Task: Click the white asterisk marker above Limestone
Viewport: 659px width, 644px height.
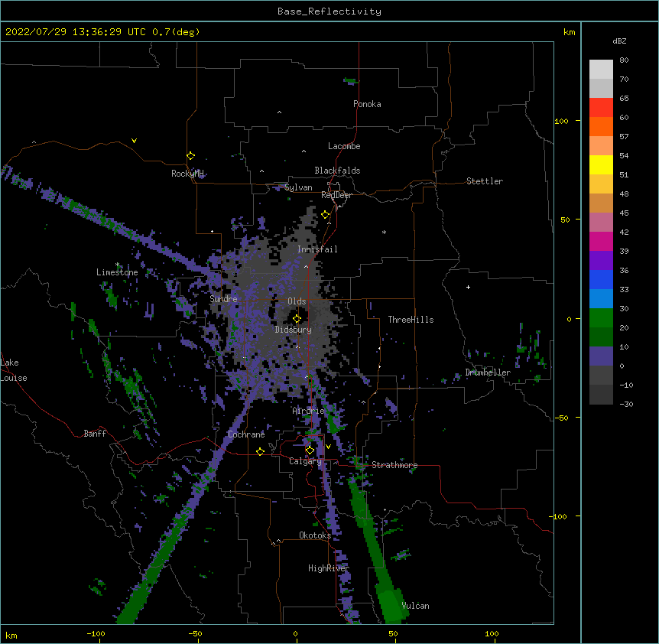Action: point(117,265)
